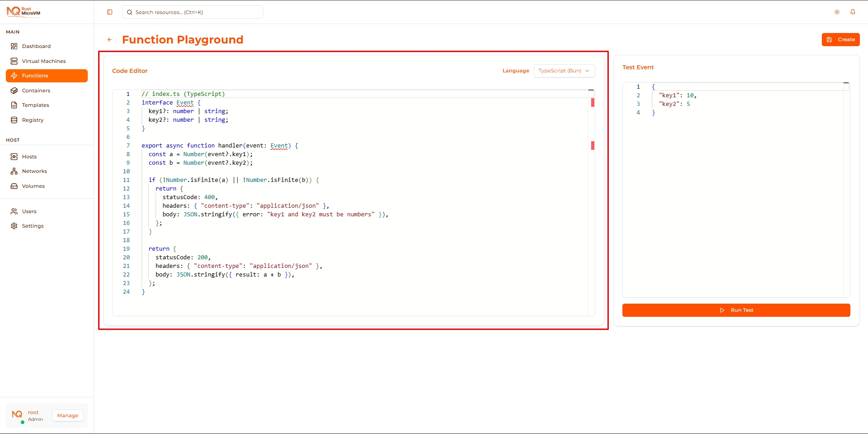Open the Registry section icon
The image size is (868, 434).
pyautogui.click(x=14, y=120)
